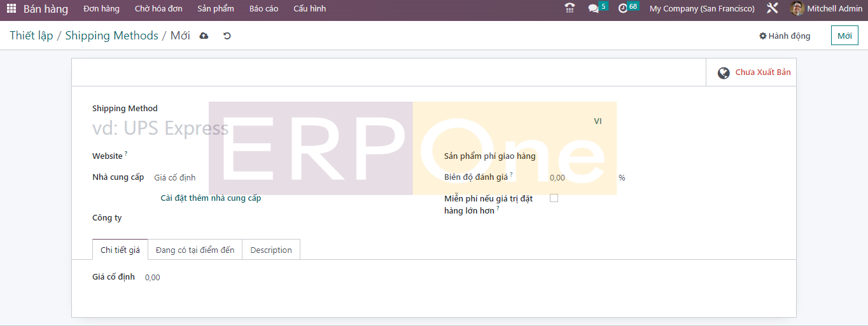Discard changes with the undo icon
The height and width of the screenshot is (326, 868).
[x=227, y=36]
